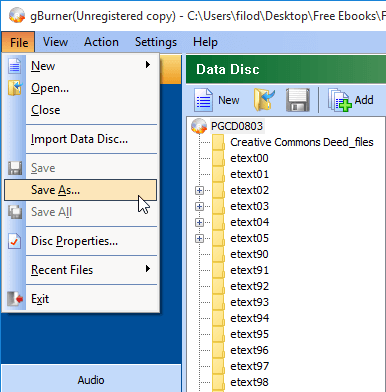The image size is (386, 392).
Task: Choose Open... from the File menu
Action: [80, 88]
